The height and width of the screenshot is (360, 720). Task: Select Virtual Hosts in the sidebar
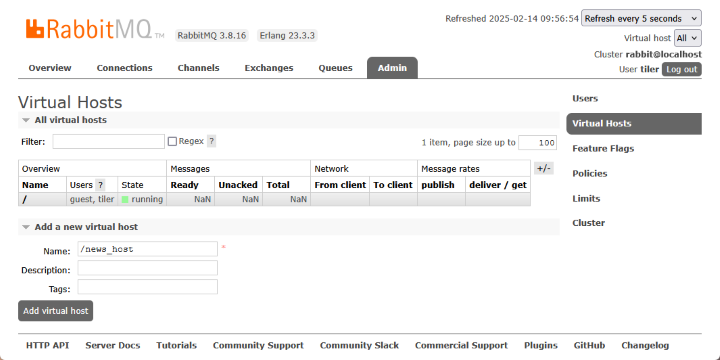point(634,124)
